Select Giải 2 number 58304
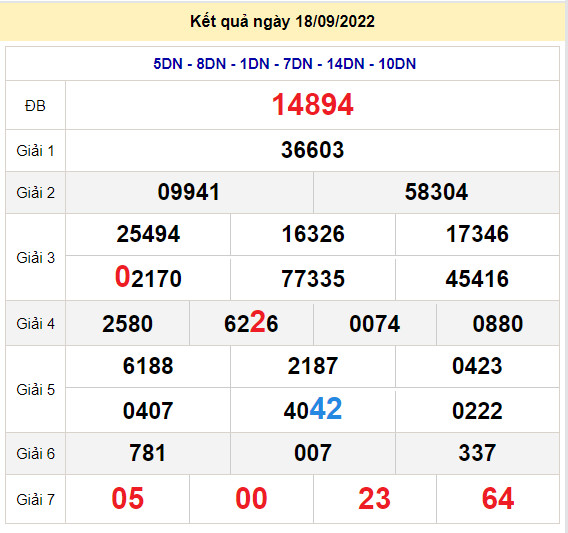Image resolution: width=568 pixels, height=533 pixels. tap(436, 192)
